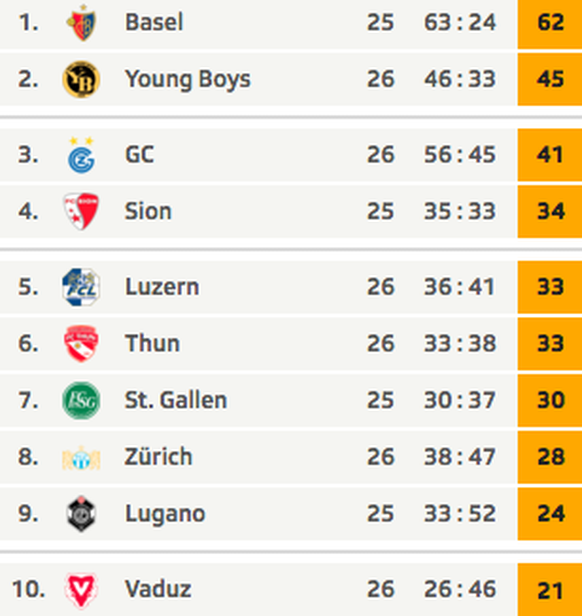This screenshot has width=582, height=616.
Task: Select the Vaduz club logo
Action: (81, 590)
